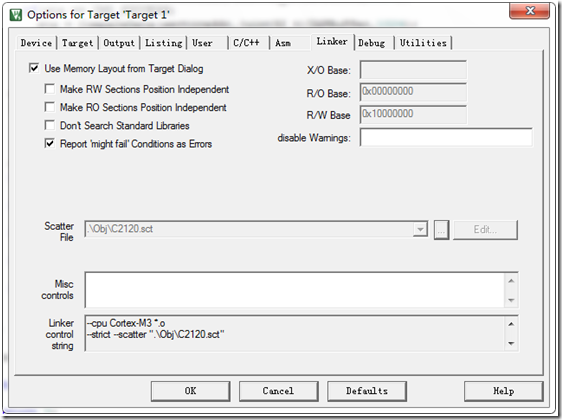Switch to the C/C++ tab
The height and width of the screenshot is (420, 562).
coord(247,43)
